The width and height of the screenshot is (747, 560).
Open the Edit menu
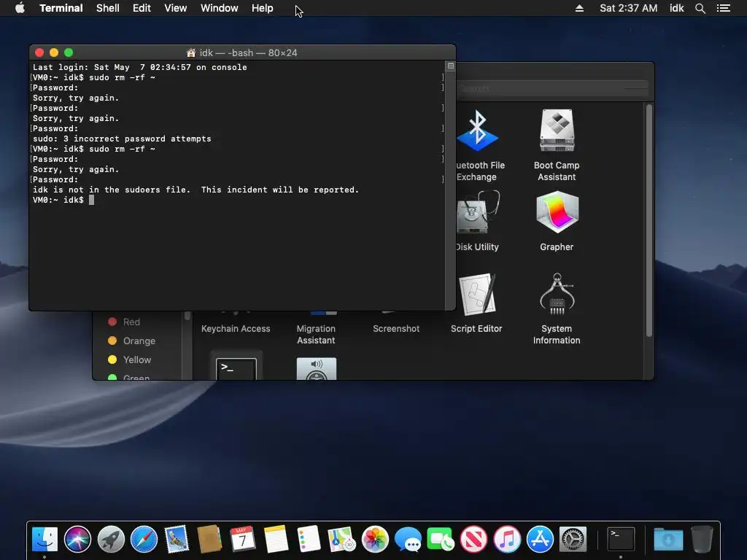142,8
